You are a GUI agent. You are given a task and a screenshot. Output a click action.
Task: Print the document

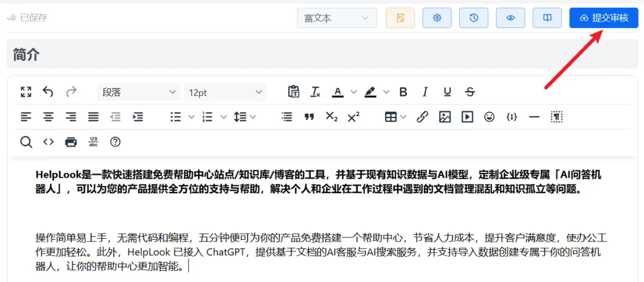click(71, 142)
